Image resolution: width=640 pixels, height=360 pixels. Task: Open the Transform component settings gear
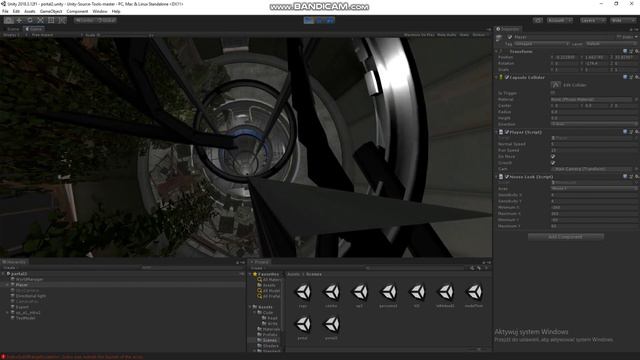(636, 51)
